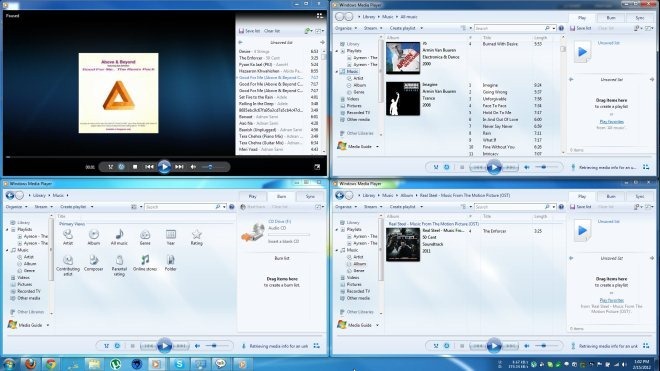This screenshot has height=371, width=660.
Task: Toggle repeat in Real Steel window
Action: coord(447,346)
